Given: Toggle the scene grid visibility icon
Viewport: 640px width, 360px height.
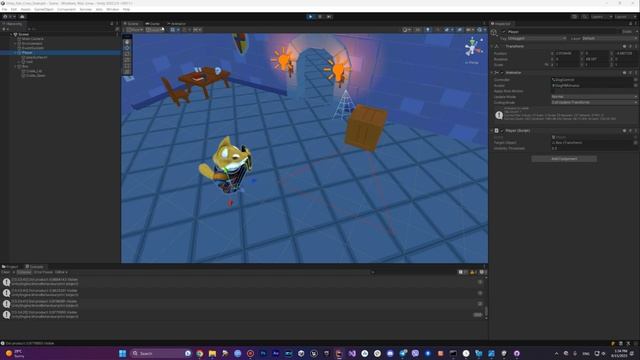Looking at the screenshot, I should (x=173, y=29).
